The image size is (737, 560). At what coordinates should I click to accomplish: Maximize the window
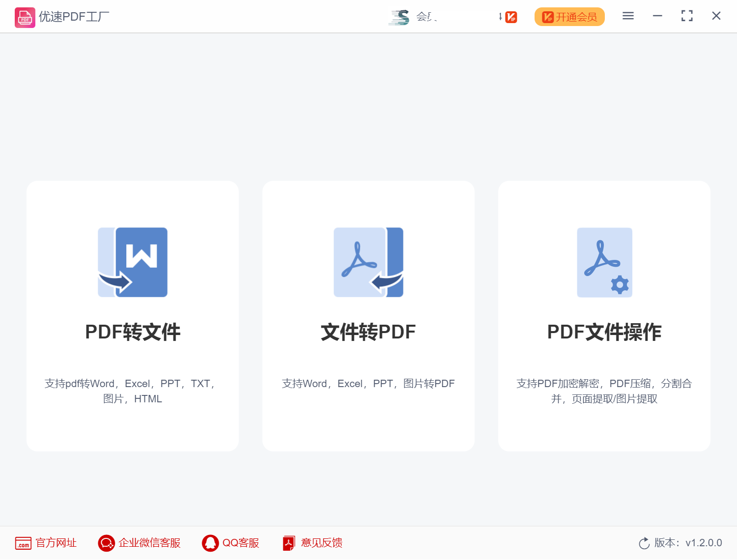(687, 16)
